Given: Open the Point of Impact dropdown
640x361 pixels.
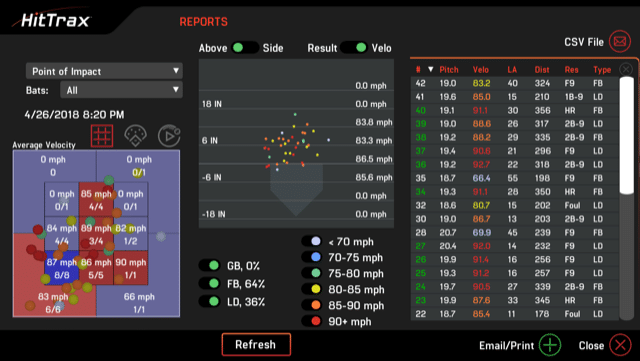Looking at the screenshot, I should [x=104, y=71].
